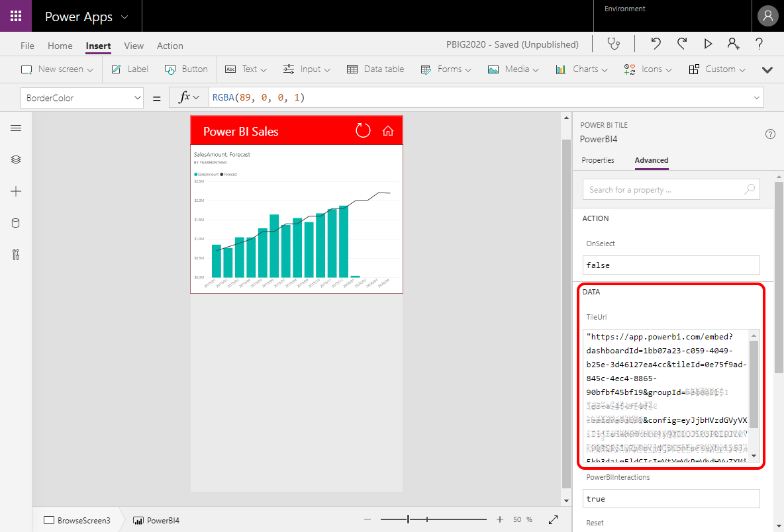Expand the formula bar with right chevron
The height and width of the screenshot is (532, 784).
[756, 97]
